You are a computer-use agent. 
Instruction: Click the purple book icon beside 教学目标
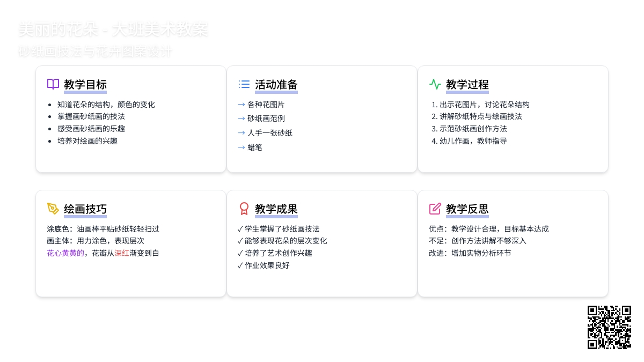pos(53,84)
